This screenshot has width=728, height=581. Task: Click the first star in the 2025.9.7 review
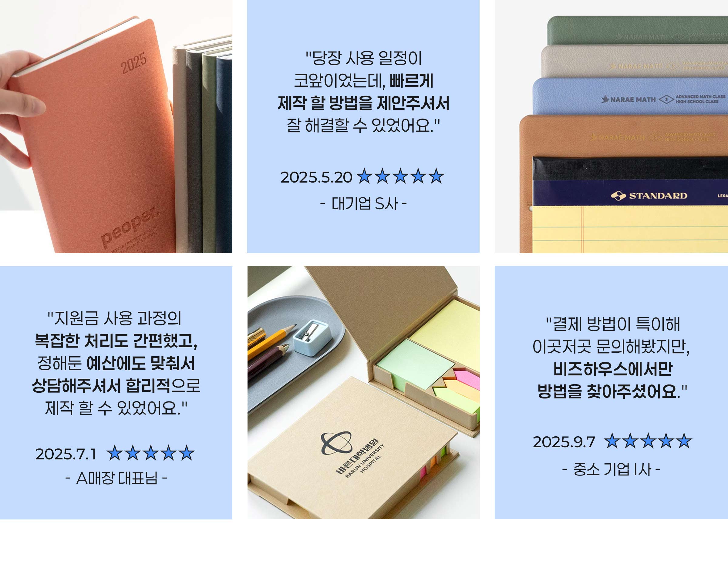click(612, 441)
